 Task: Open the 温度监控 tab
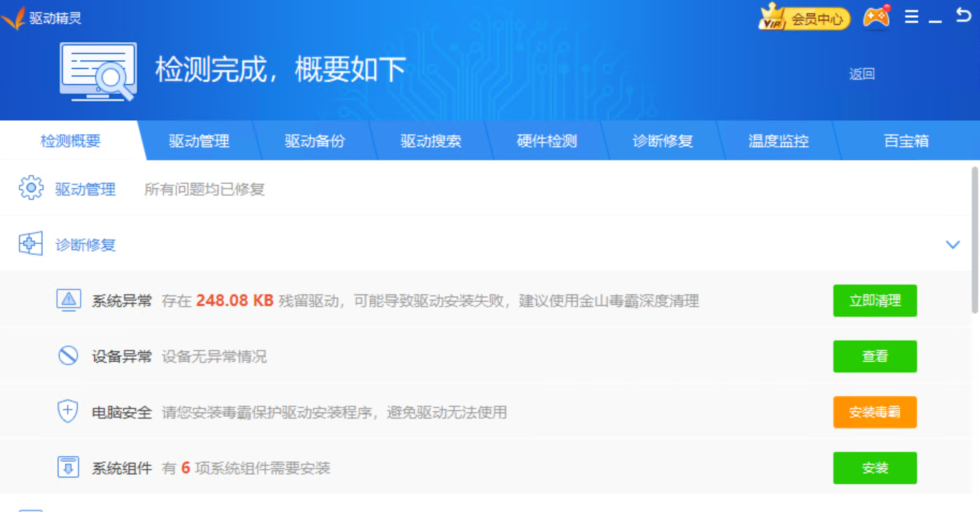779,141
